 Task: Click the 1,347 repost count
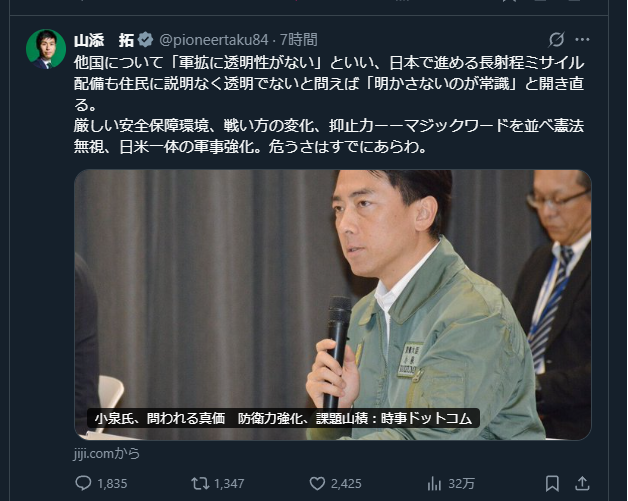(229, 484)
